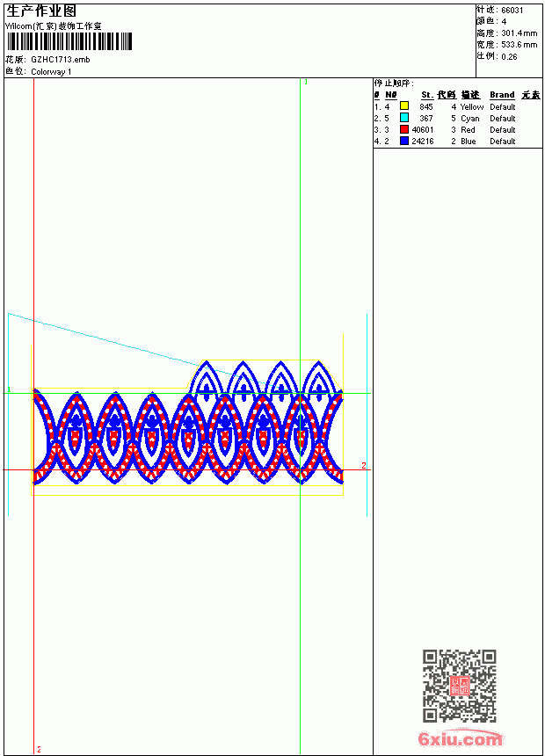Viewport: 545px width, 756px height.
Task: Click the file name GZHC1713.emb
Action: (x=61, y=60)
